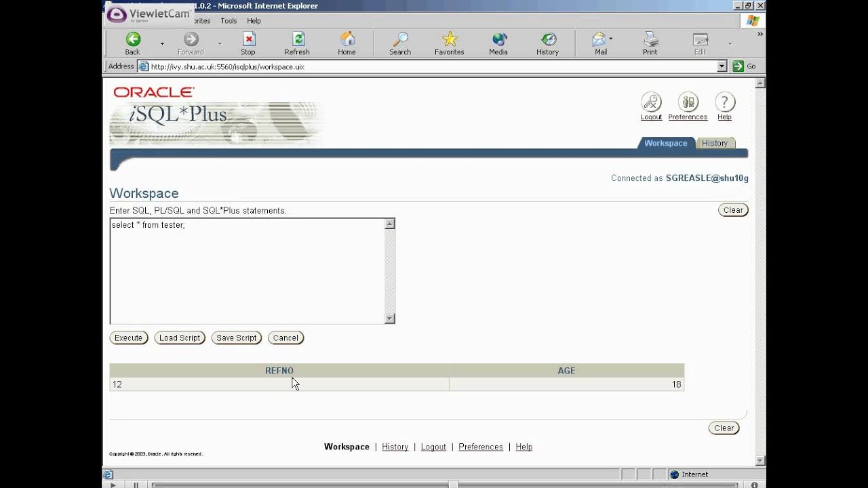Click the page scrollbar down arrow

pos(760,460)
